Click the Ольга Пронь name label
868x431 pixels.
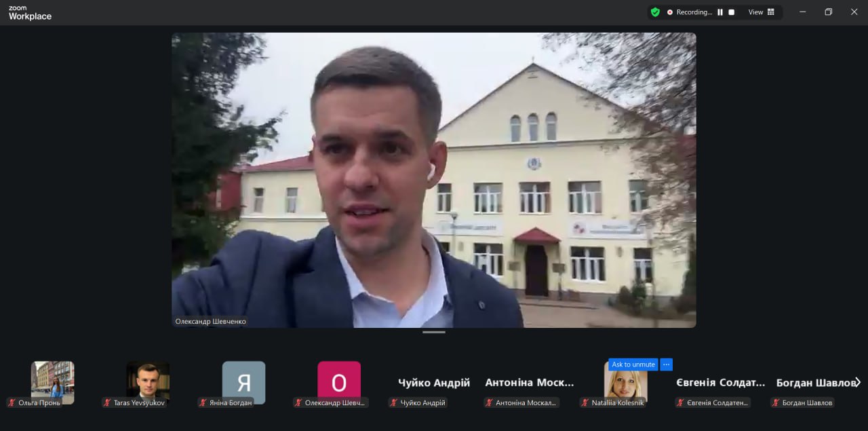click(x=39, y=402)
